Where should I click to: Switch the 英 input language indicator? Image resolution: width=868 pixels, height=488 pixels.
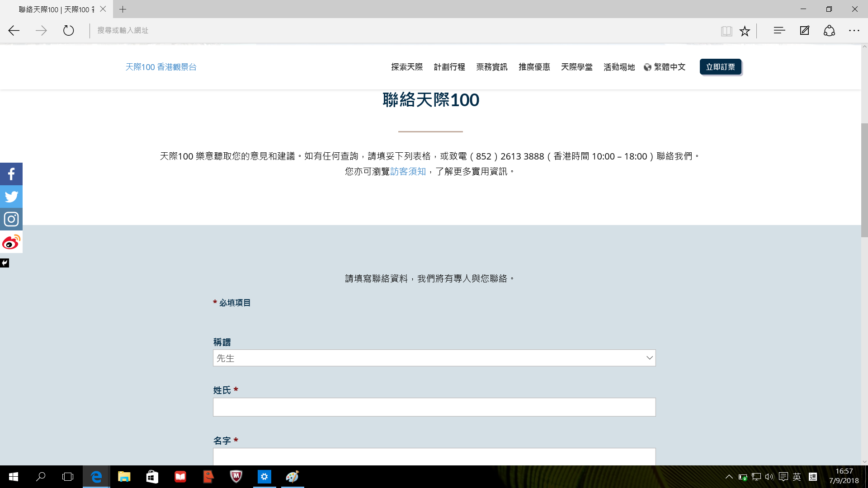797,477
